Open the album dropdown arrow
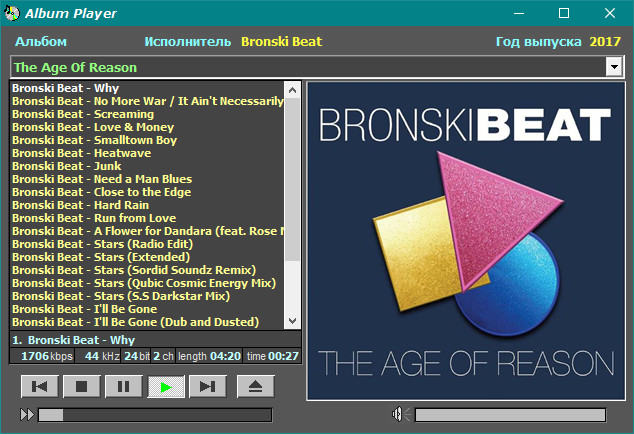Viewport: 634px width, 434px height. (614, 67)
